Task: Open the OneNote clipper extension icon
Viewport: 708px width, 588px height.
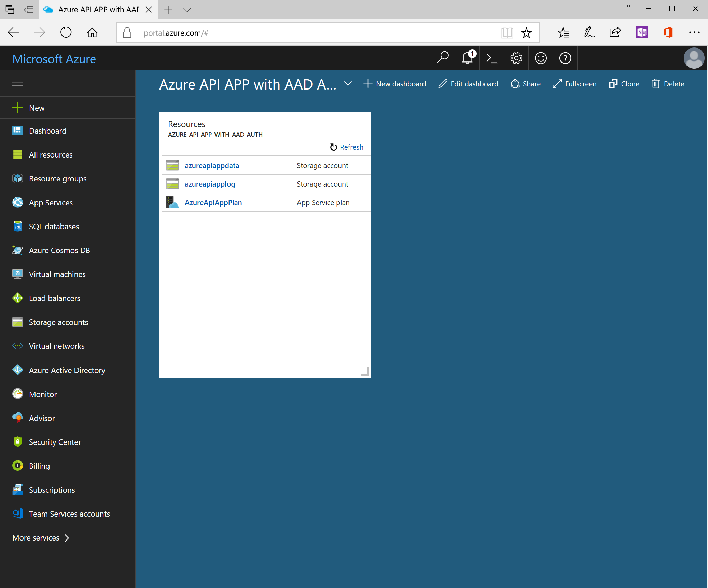Action: pyautogui.click(x=642, y=32)
